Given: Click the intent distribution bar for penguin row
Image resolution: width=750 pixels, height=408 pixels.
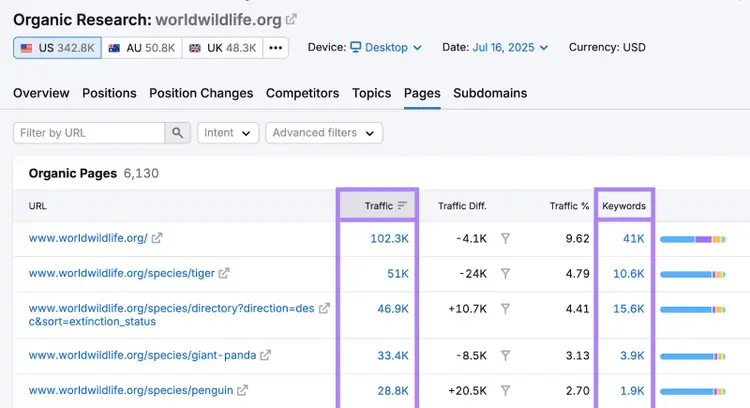Looking at the screenshot, I should point(693,392).
